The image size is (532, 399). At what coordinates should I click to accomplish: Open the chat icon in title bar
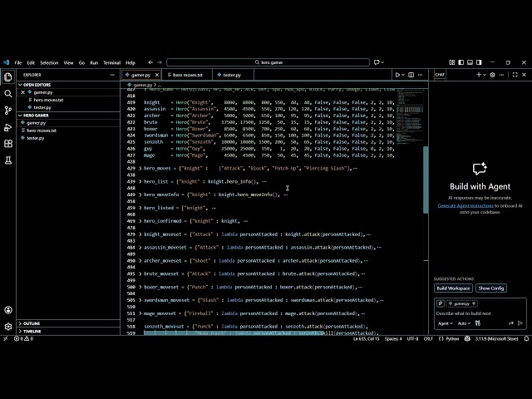coord(377,62)
